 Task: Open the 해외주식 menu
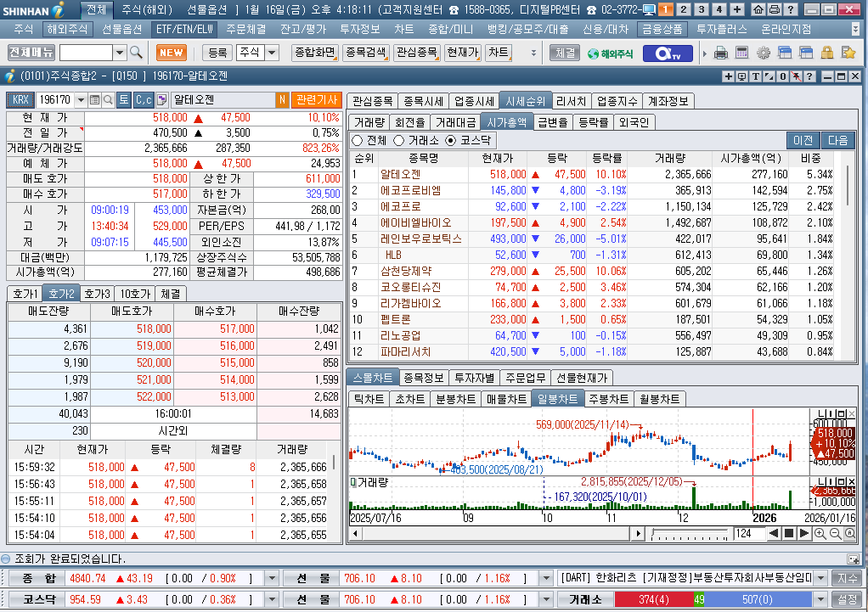(67, 29)
